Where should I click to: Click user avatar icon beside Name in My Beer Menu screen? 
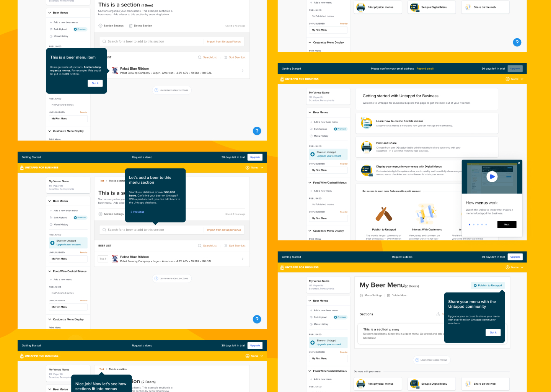[508, 267]
